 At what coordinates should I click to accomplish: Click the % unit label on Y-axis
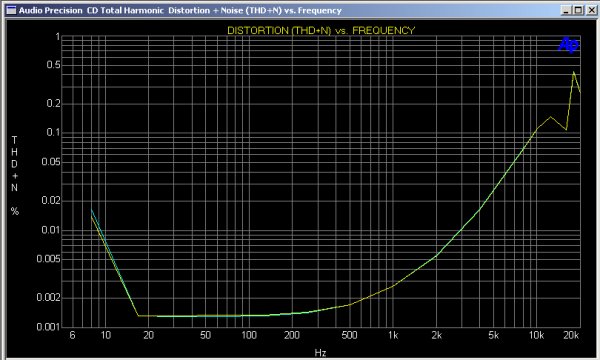pyautogui.click(x=15, y=211)
